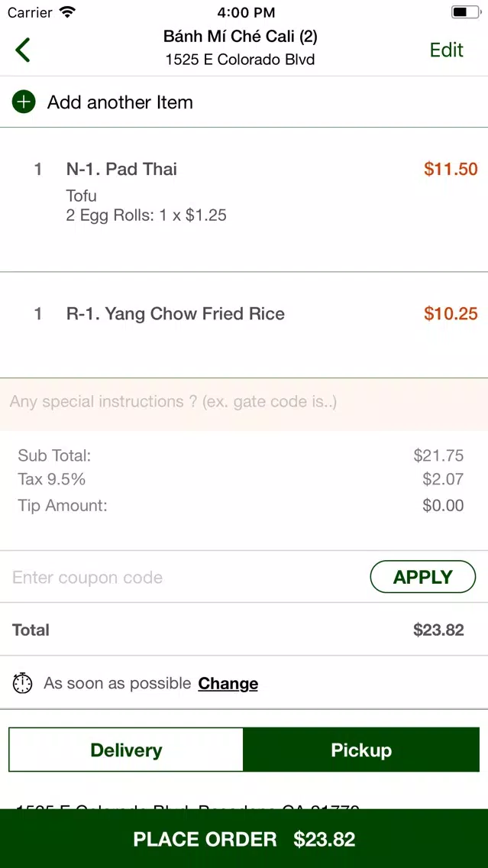Screen dimensions: 488x868
Task: Tap the battery indicator icon
Action: click(x=466, y=11)
